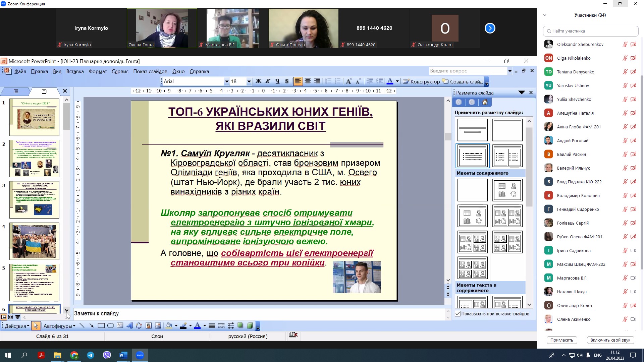Expand the Автофигуры dropdown menu
The image size is (644, 362).
59,326
